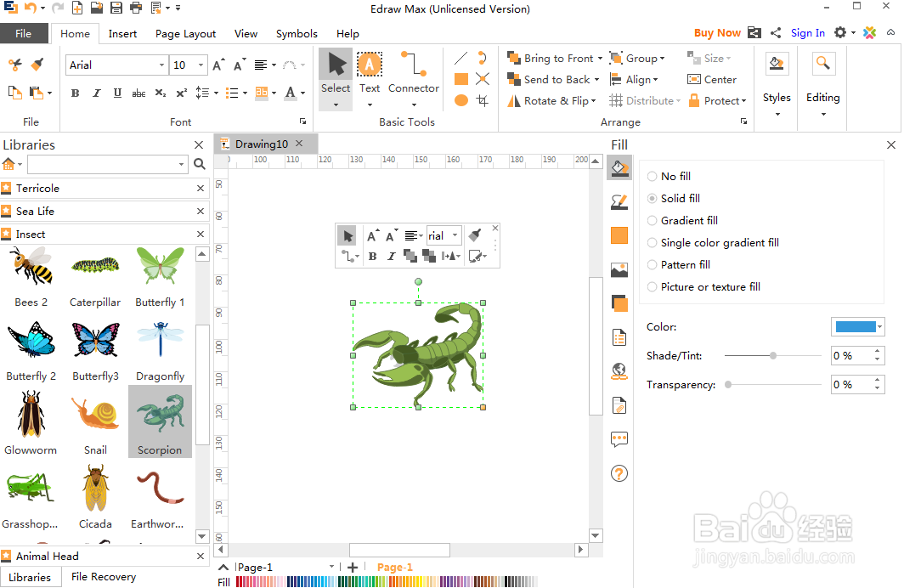Screen dimensions: 904x588
Task: Increase the Transparency percent stepper
Action: pos(878,380)
